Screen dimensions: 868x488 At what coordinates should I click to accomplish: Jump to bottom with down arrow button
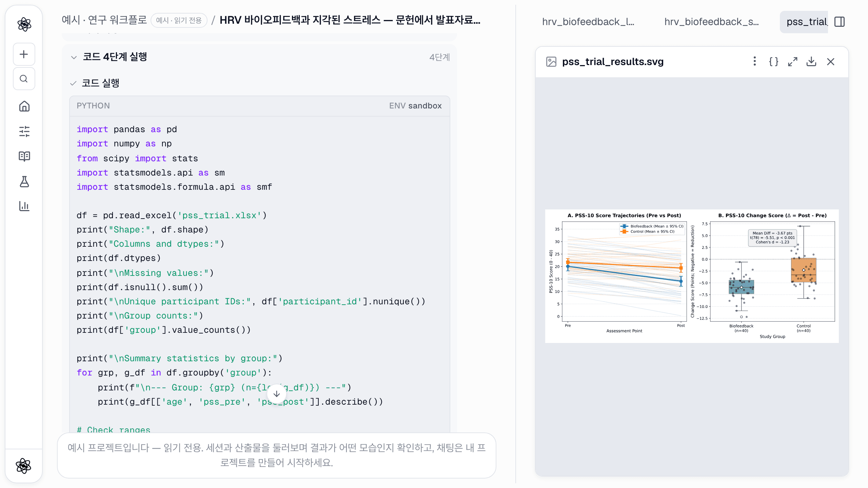pos(277,394)
